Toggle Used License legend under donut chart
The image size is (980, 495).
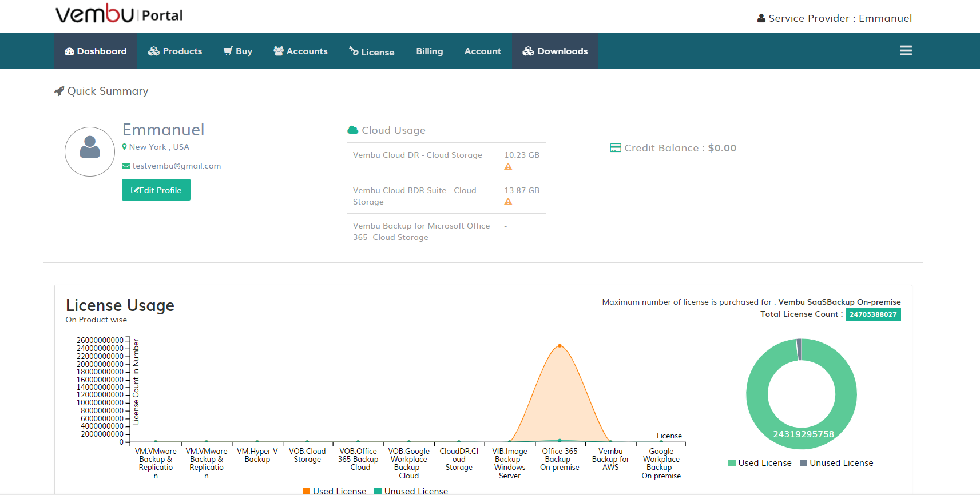coord(760,463)
